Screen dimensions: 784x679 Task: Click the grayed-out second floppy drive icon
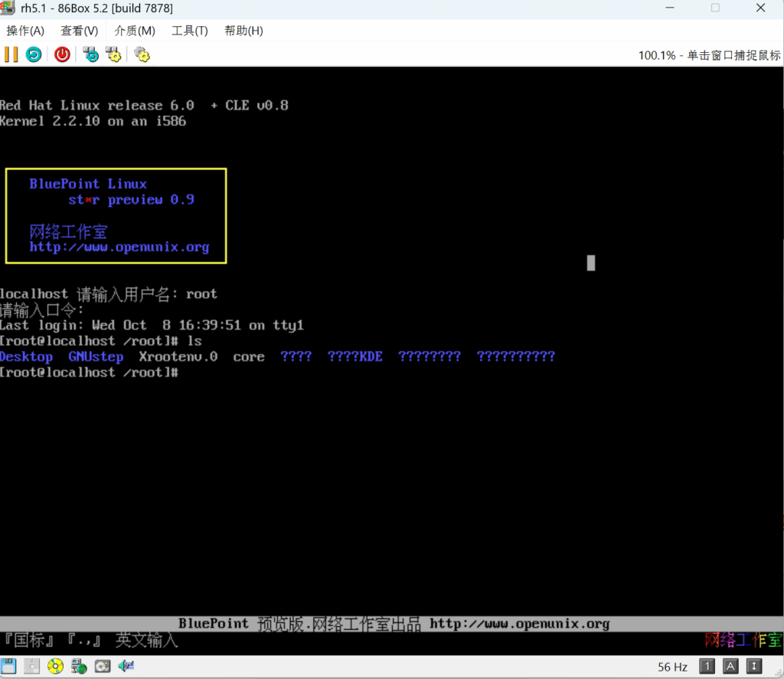[32, 666]
